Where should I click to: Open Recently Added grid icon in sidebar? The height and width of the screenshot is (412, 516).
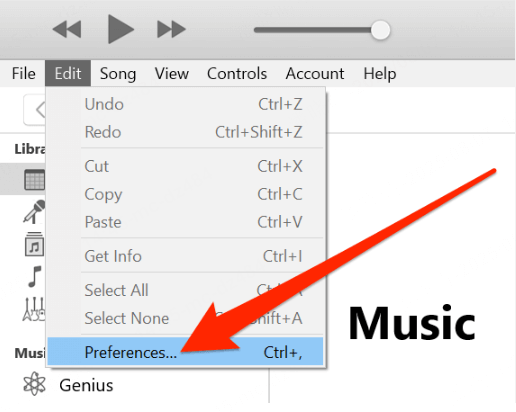click(x=34, y=180)
